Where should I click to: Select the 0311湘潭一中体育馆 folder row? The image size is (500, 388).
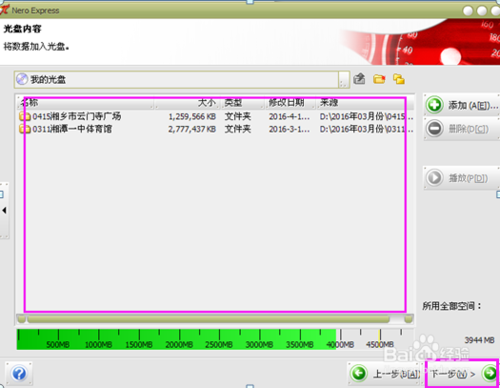[x=216, y=129]
